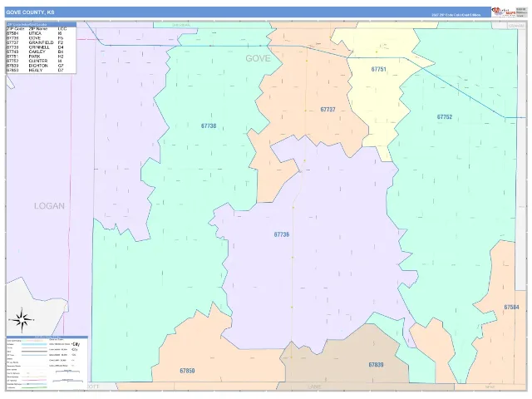Click the light blue band sample in legend
This screenshot has width=532, height=399.
34,344
